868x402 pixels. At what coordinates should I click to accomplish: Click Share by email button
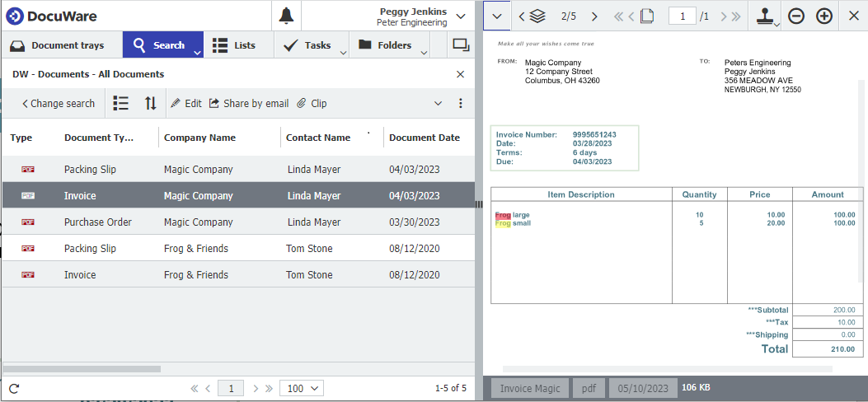click(248, 103)
